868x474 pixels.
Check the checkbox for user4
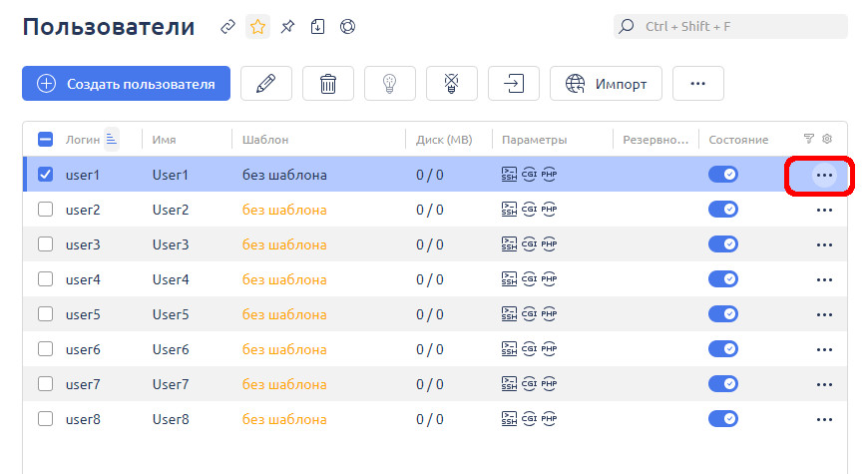tap(45, 279)
